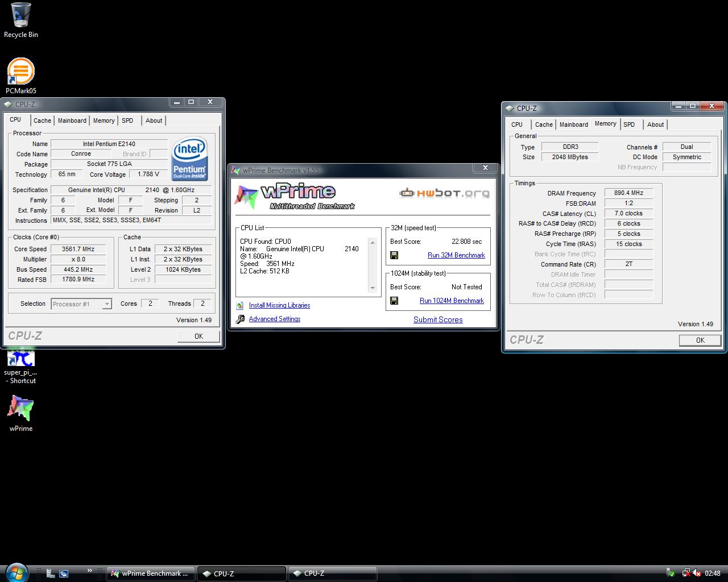Open About tab in left CPU-Z

coord(154,120)
